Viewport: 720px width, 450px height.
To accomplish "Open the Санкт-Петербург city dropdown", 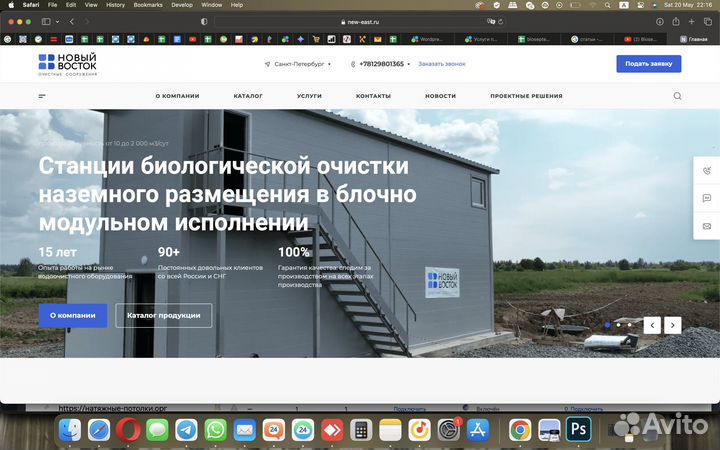I will [x=298, y=64].
